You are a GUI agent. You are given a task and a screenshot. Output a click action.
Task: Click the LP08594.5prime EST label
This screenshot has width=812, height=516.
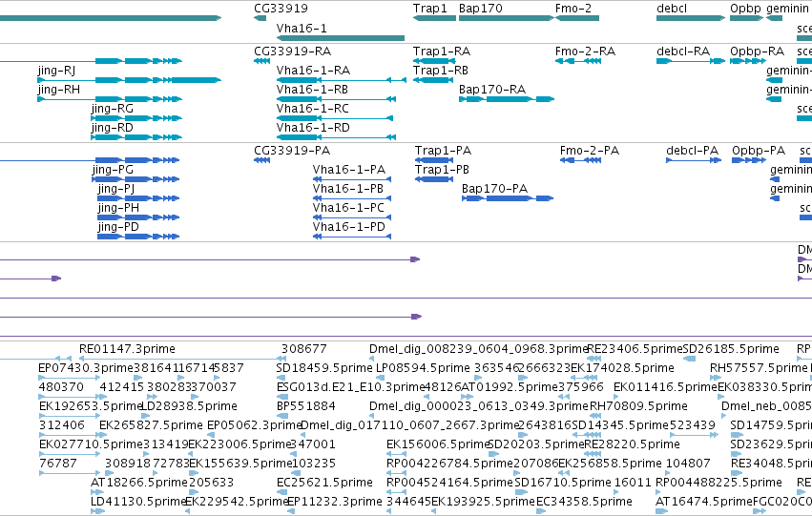click(x=423, y=368)
